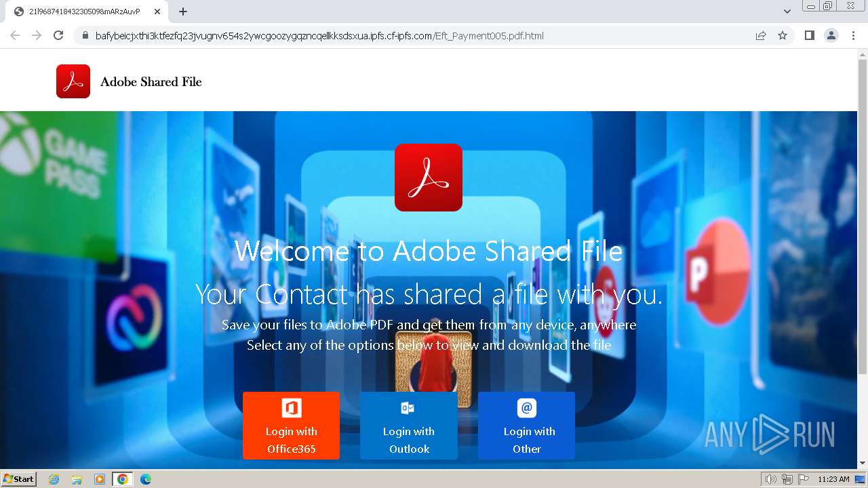Screen dimensions: 868x488
Task: Click the scrollbar down arrow
Action: pyautogui.click(x=863, y=464)
